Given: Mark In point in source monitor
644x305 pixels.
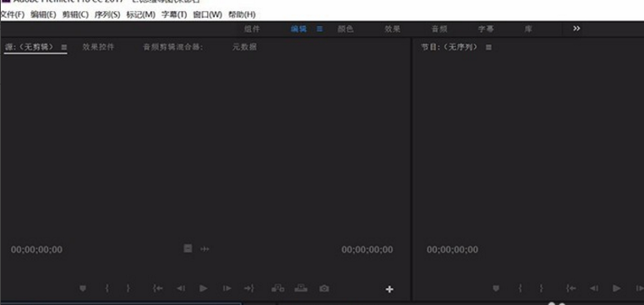Looking at the screenshot, I should (107, 289).
